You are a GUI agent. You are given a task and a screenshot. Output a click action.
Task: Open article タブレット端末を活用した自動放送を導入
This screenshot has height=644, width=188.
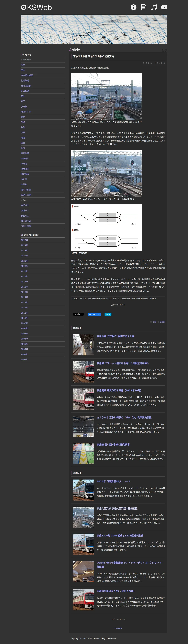[x=123, y=363]
